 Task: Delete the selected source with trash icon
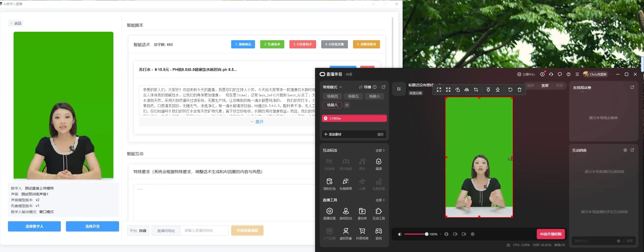[519, 90]
